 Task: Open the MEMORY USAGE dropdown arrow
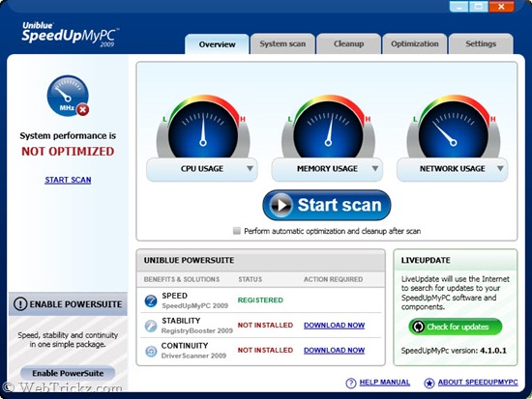coord(375,168)
